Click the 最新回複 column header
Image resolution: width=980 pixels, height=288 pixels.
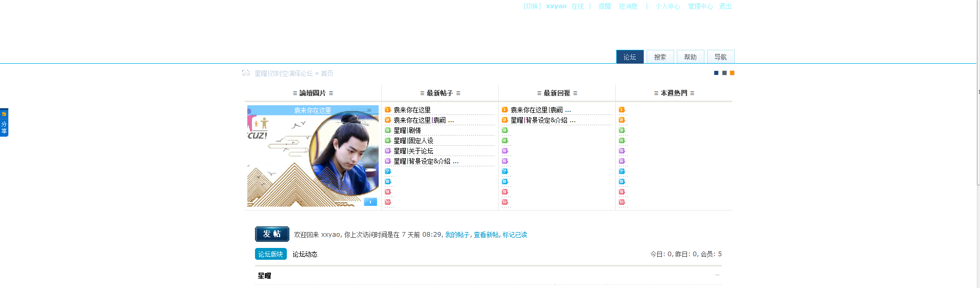click(x=557, y=93)
